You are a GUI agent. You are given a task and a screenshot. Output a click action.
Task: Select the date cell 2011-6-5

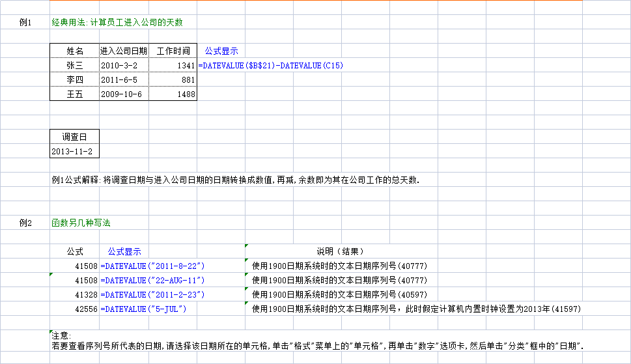point(124,79)
